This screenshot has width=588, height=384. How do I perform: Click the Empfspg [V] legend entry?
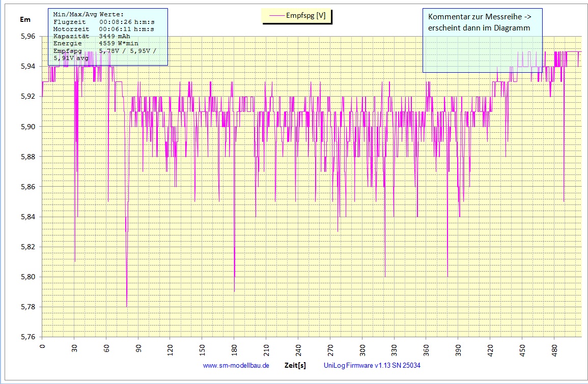[x=296, y=16]
